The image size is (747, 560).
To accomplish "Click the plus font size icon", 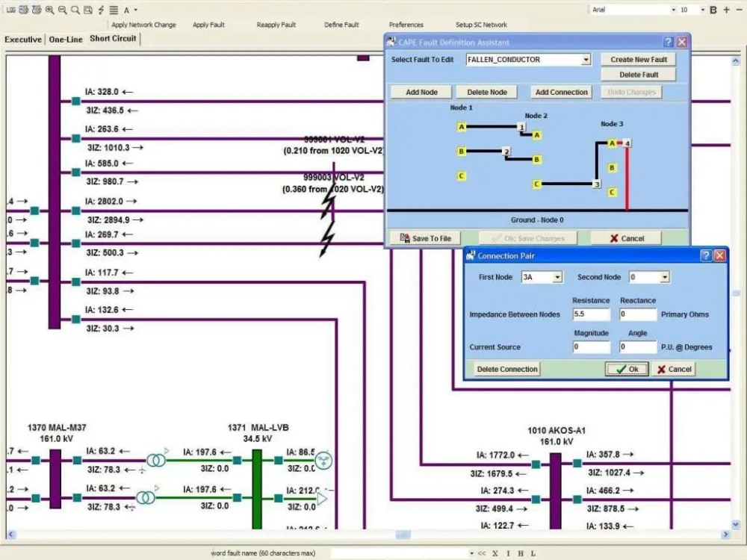I will pyautogui.click(x=727, y=10).
